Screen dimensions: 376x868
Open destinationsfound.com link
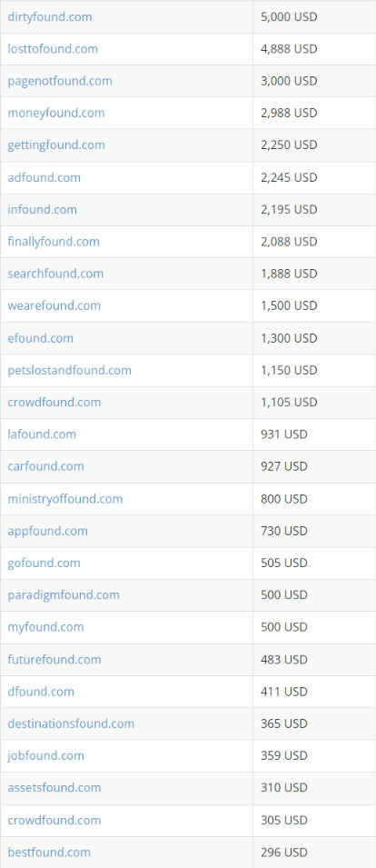(x=71, y=723)
